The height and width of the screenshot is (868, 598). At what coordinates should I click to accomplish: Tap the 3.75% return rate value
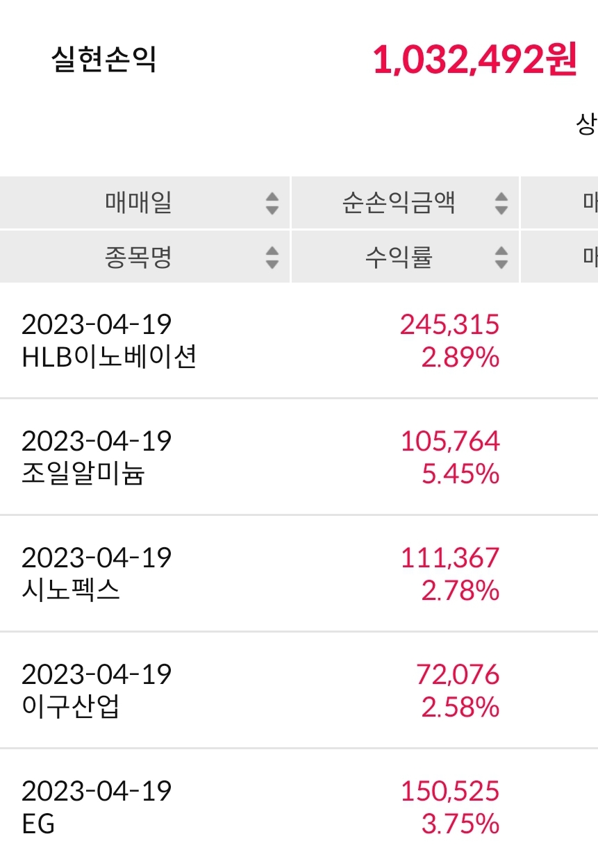(x=460, y=824)
